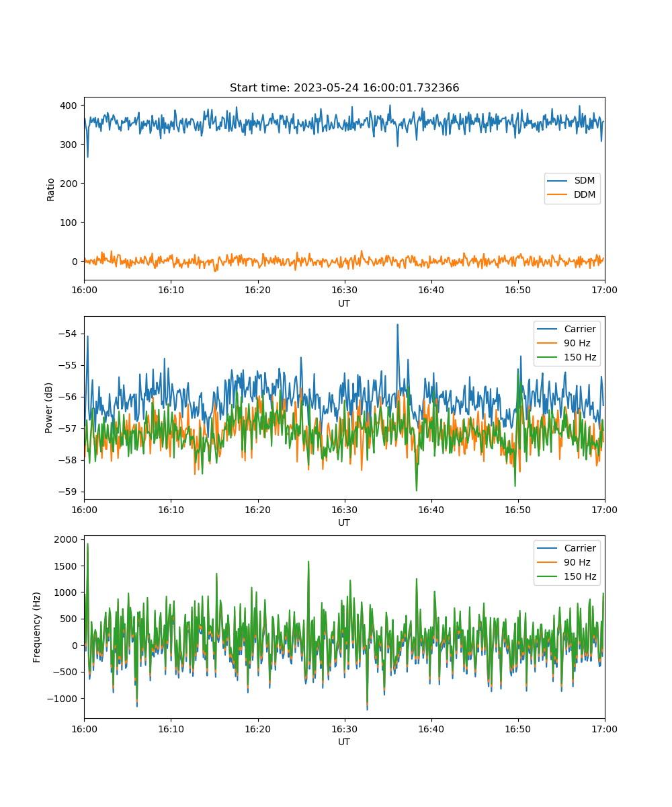The image size is (672, 807).
Task: Click the blue SDM line sample in legend
Action: point(558,181)
